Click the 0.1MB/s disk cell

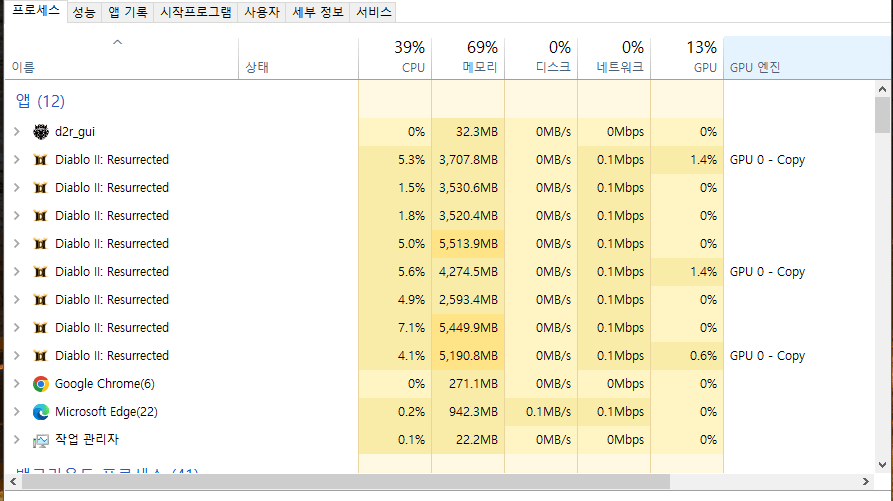(541, 412)
